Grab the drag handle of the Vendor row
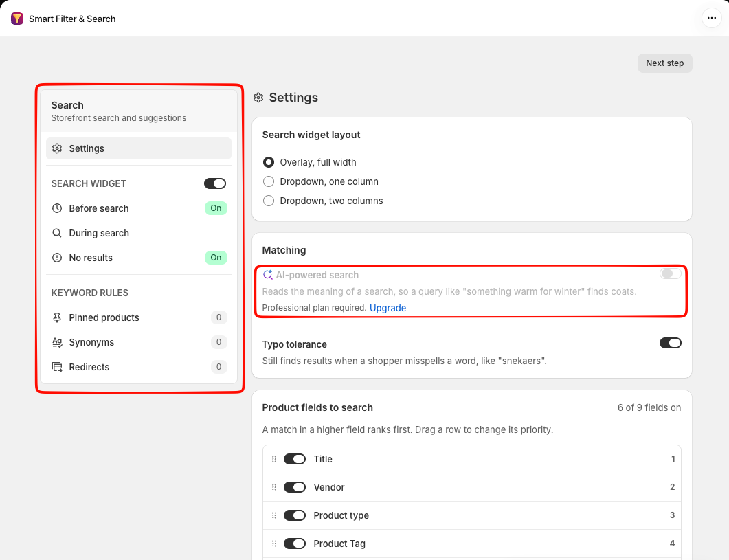 (274, 487)
